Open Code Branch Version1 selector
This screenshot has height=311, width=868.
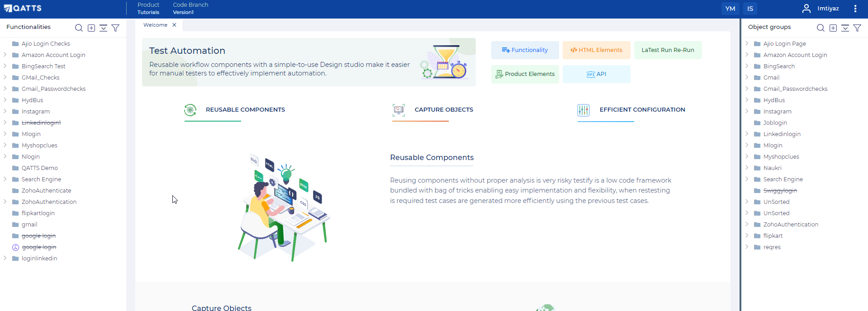190,8
